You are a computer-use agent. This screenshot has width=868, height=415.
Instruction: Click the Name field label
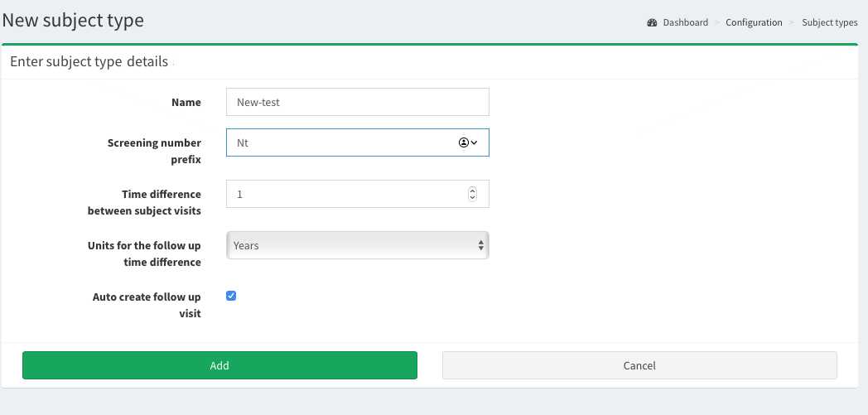click(186, 103)
